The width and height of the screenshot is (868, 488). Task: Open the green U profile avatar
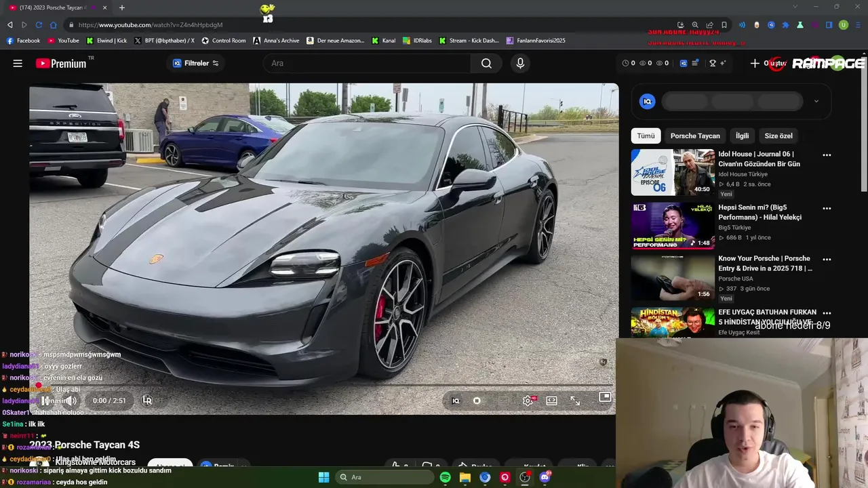point(844,24)
